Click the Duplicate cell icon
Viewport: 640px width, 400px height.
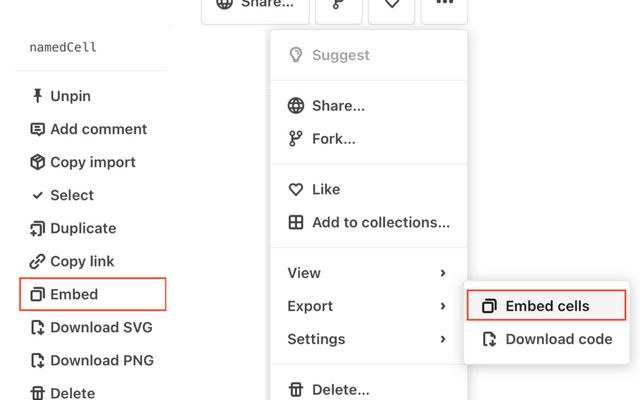click(38, 228)
